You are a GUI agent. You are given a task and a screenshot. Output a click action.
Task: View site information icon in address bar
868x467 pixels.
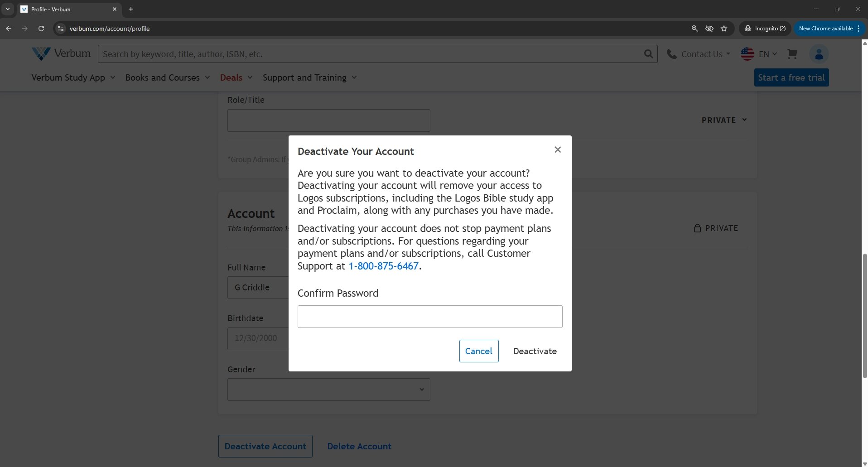61,29
